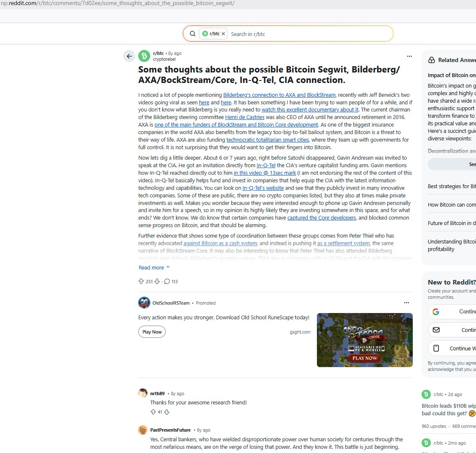Toggle the upvote arrow on the main post

click(141, 281)
